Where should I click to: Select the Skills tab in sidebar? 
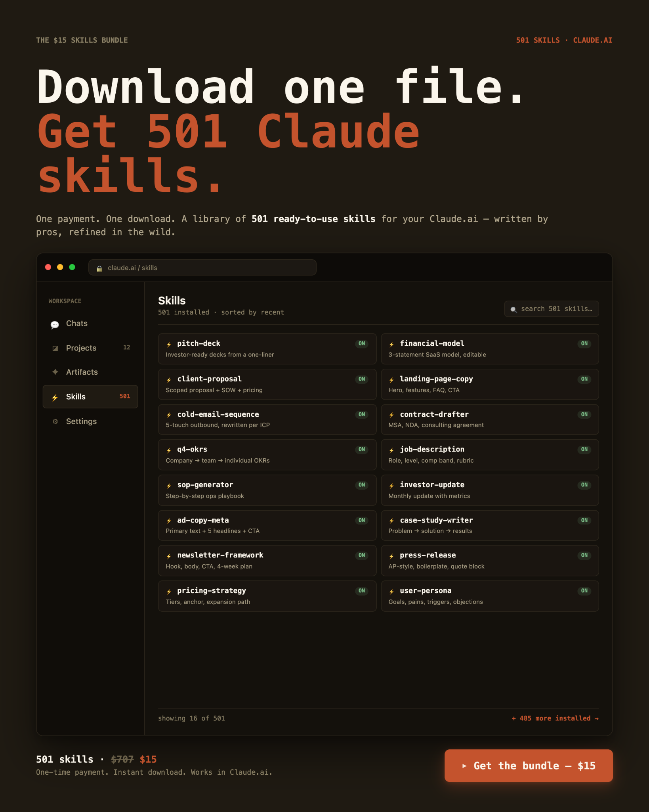[x=90, y=396]
